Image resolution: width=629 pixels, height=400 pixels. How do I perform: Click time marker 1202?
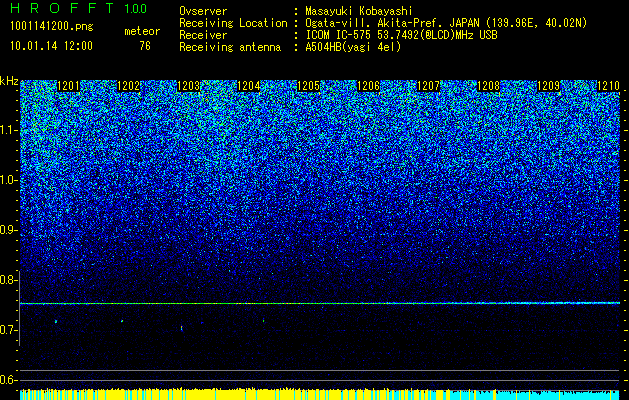[129, 86]
